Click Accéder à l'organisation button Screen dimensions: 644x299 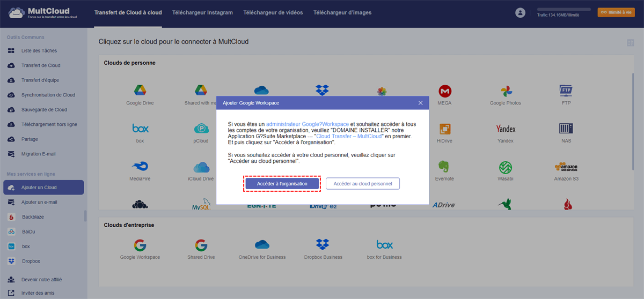coord(282,183)
